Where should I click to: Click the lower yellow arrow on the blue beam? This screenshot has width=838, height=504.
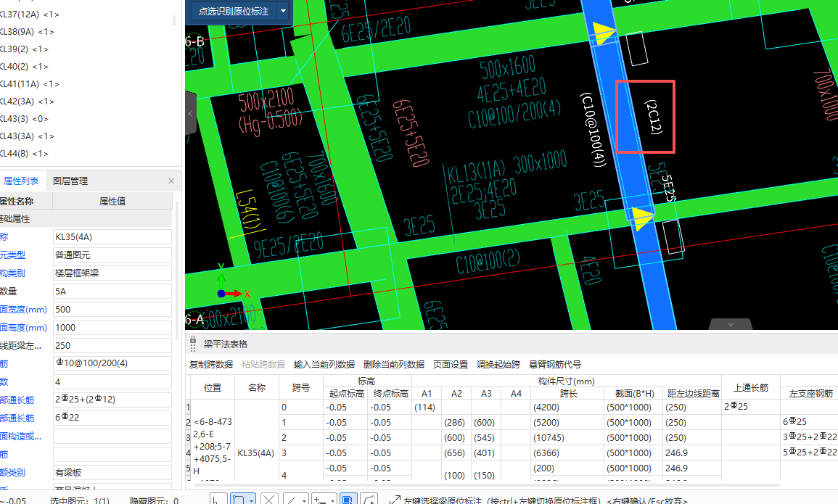pyautogui.click(x=641, y=218)
